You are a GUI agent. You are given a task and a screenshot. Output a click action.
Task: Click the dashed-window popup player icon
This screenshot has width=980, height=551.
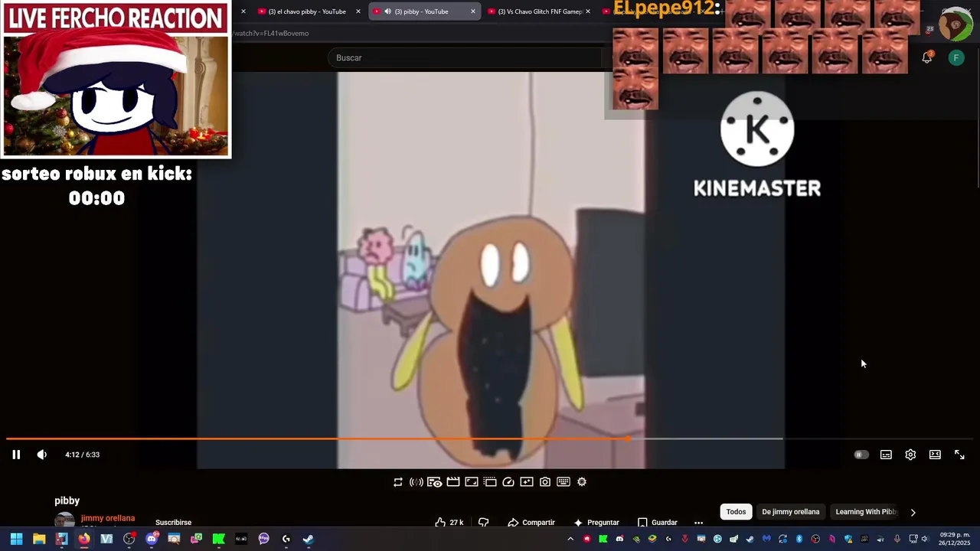(490, 481)
